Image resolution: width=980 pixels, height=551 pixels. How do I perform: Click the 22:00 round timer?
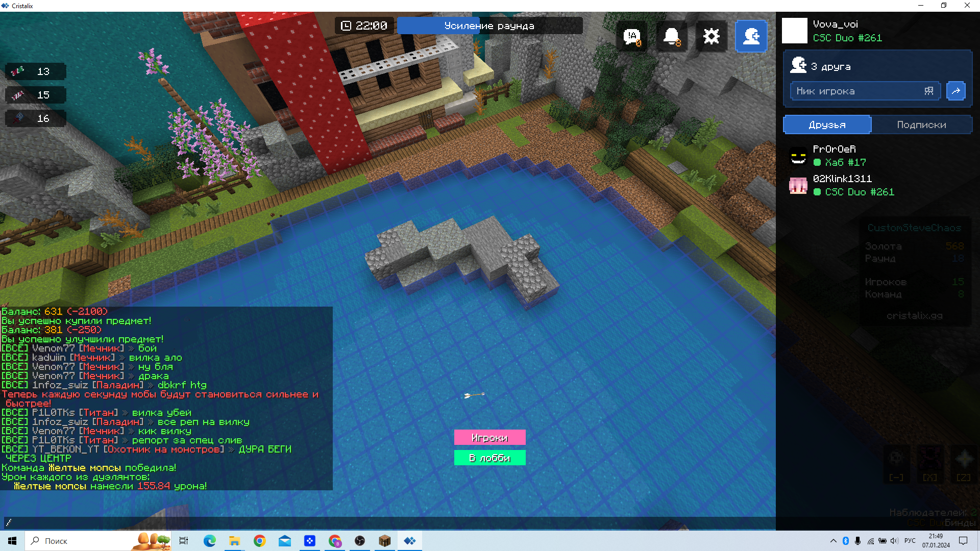[x=364, y=26]
